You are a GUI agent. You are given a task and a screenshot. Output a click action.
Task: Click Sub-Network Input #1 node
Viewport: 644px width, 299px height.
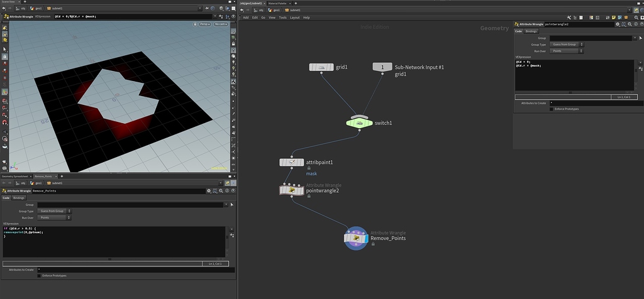coord(382,67)
